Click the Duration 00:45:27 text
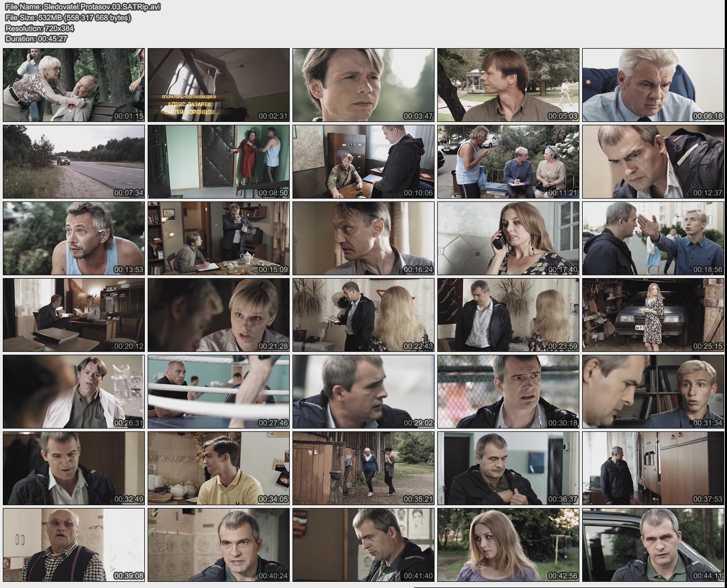The width and height of the screenshot is (727, 588). [x=36, y=39]
